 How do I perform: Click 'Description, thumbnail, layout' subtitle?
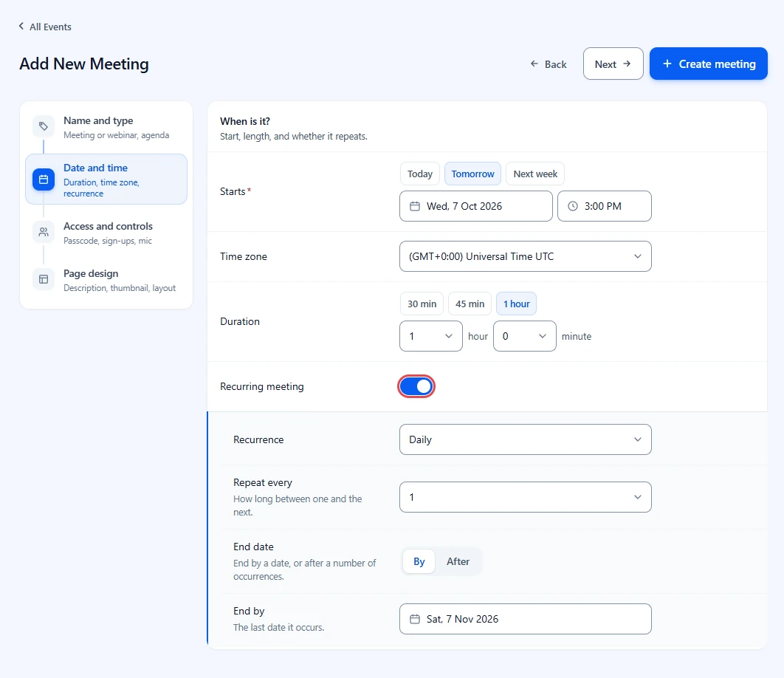click(120, 288)
